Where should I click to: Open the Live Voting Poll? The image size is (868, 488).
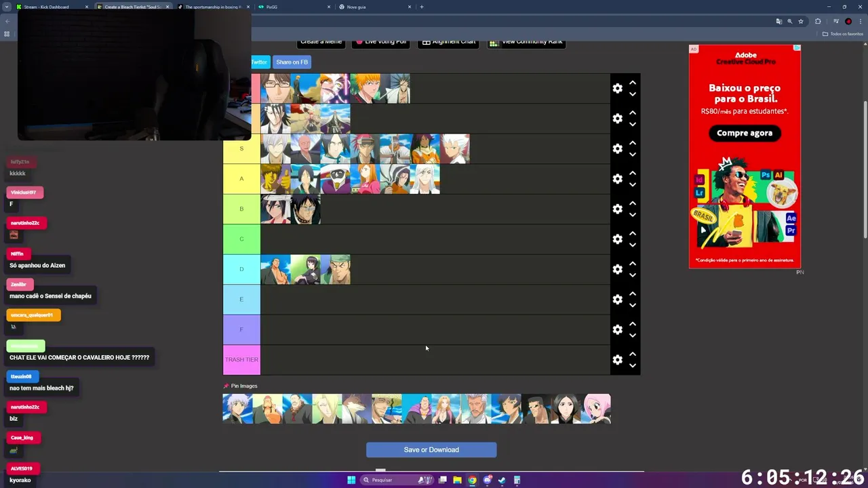coord(380,42)
